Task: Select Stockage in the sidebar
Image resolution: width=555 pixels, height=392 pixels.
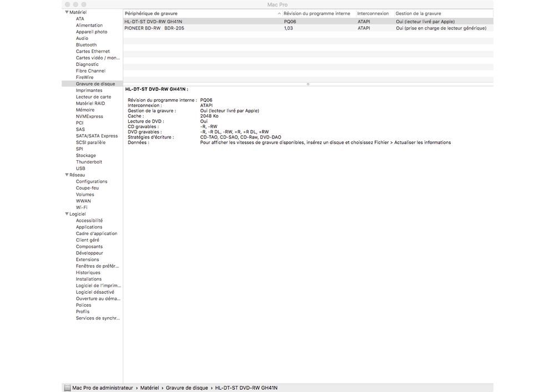Action: 85,156
